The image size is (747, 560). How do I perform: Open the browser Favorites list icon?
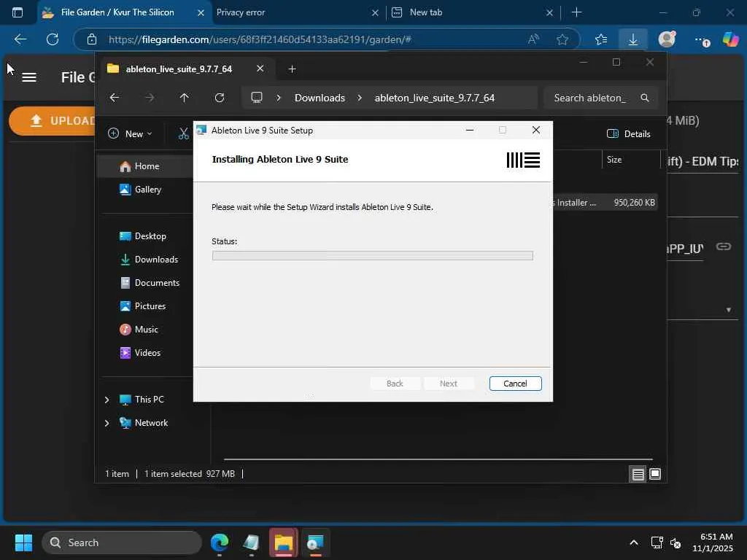pyautogui.click(x=601, y=39)
